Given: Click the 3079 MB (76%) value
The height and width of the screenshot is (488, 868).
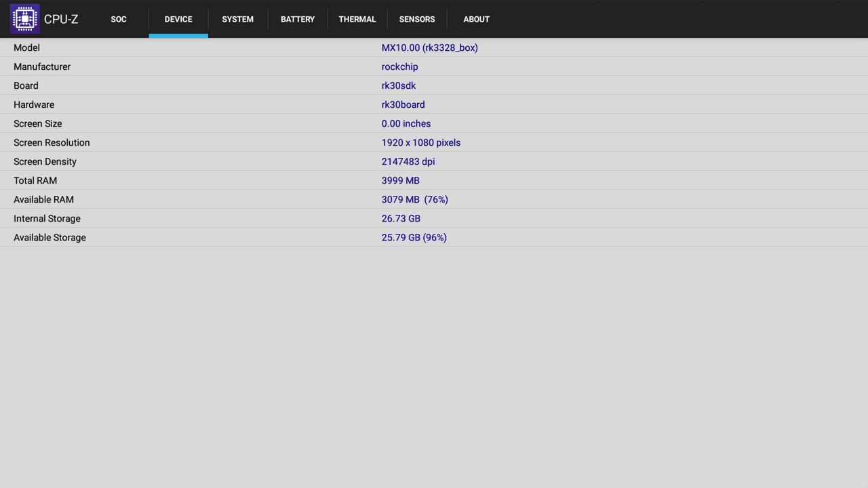Looking at the screenshot, I should click(x=415, y=199).
